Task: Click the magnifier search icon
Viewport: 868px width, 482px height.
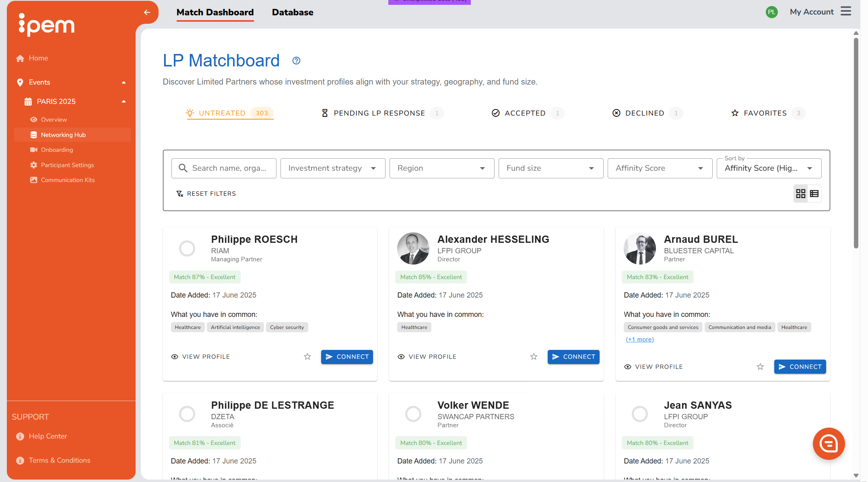Action: 183,168
